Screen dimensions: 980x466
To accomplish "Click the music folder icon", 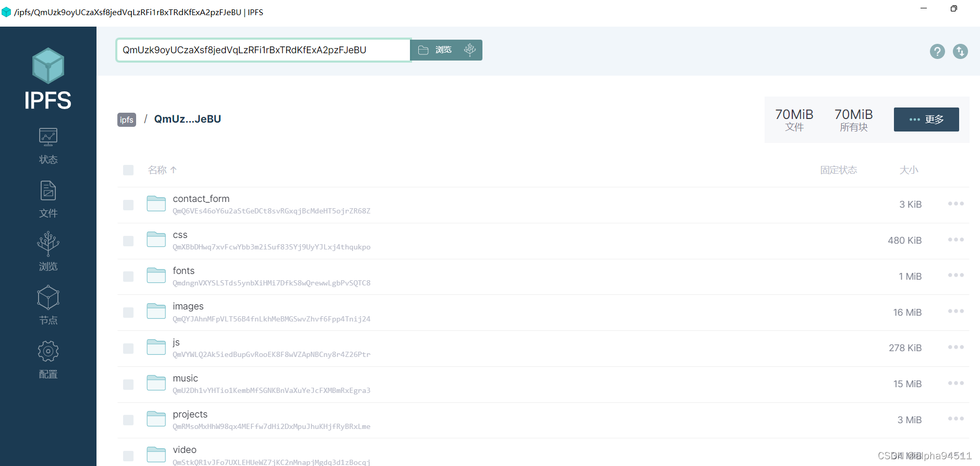I will (156, 383).
